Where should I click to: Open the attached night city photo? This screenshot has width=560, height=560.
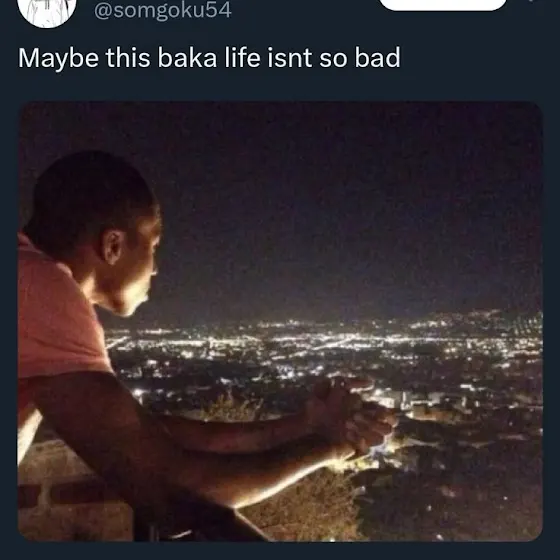[280, 321]
